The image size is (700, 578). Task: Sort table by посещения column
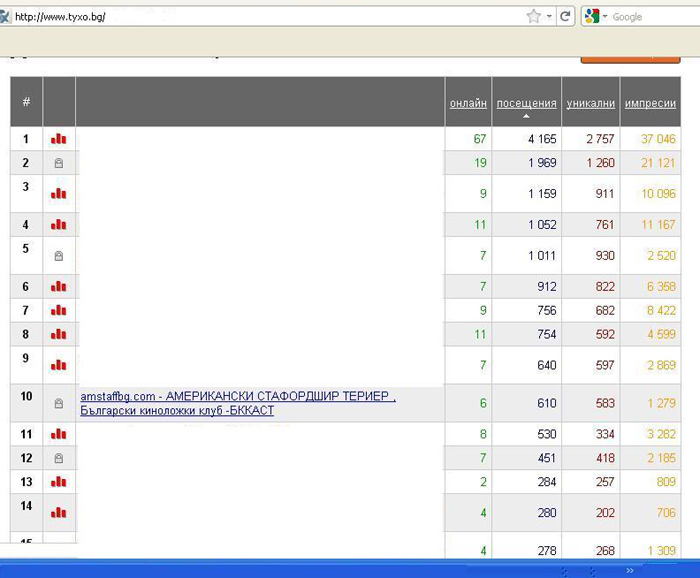pyautogui.click(x=526, y=103)
